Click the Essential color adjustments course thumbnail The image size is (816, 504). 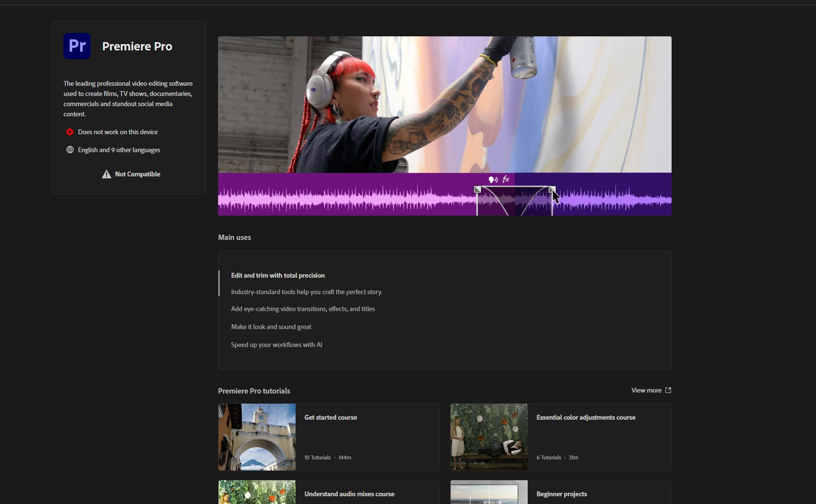(489, 437)
